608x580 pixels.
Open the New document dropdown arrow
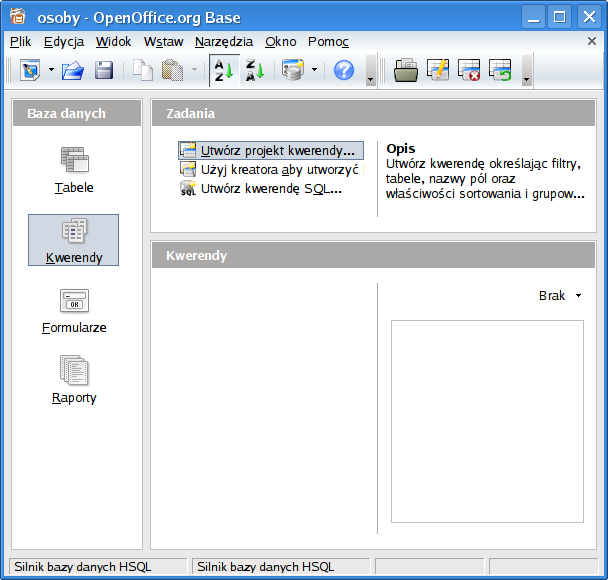[x=51, y=70]
